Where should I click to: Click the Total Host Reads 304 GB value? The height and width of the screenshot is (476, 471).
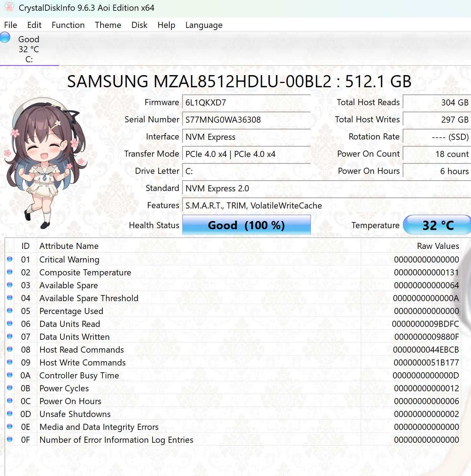pyautogui.click(x=437, y=102)
